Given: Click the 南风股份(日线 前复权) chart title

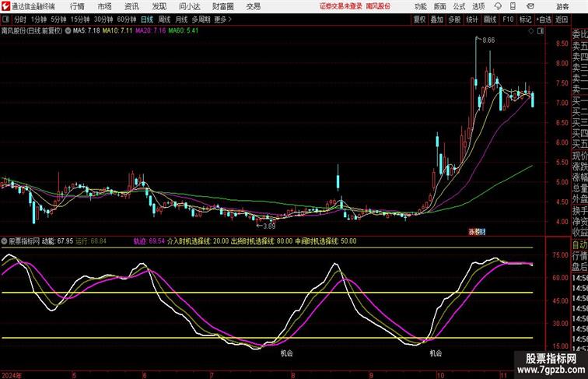Looking at the screenshot, I should point(32,31).
